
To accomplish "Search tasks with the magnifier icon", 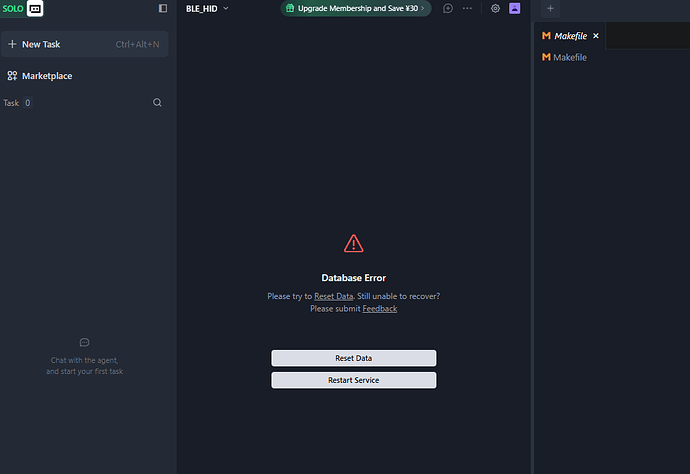I will (157, 103).
